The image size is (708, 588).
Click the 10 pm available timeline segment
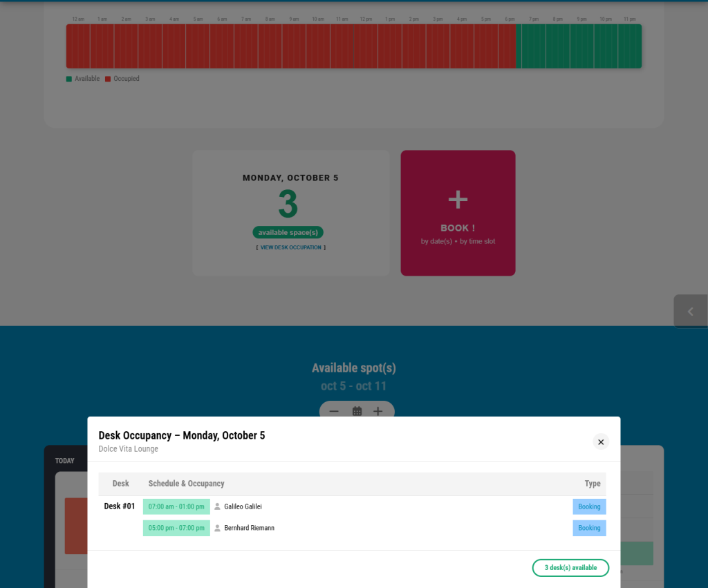click(606, 46)
